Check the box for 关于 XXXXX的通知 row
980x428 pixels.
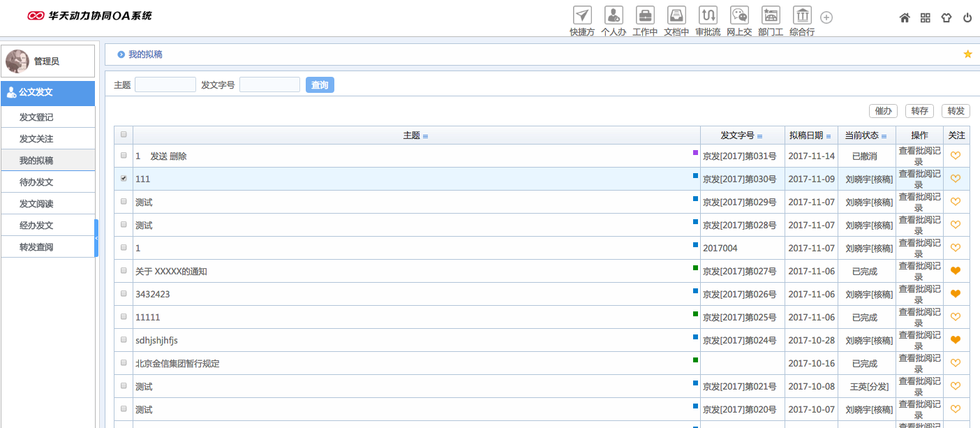[x=124, y=271]
